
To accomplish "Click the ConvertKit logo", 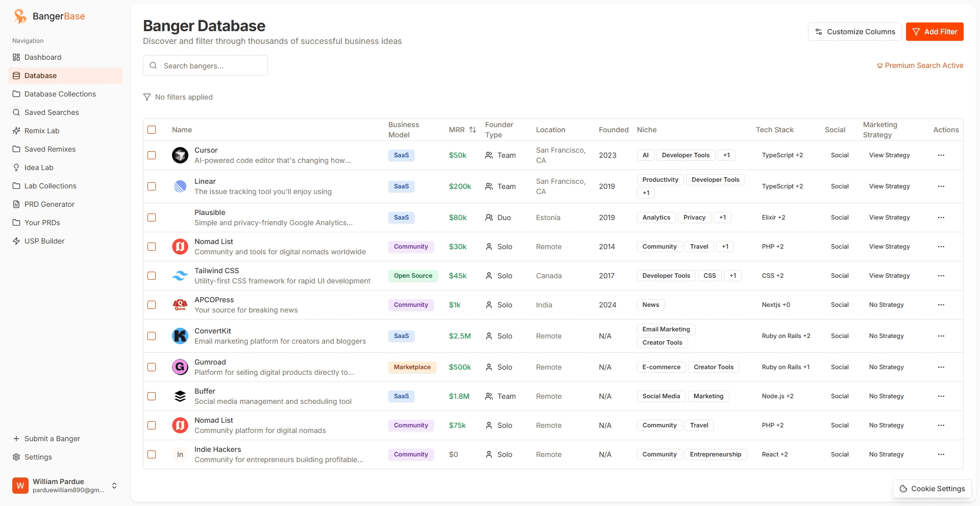I will [x=180, y=336].
